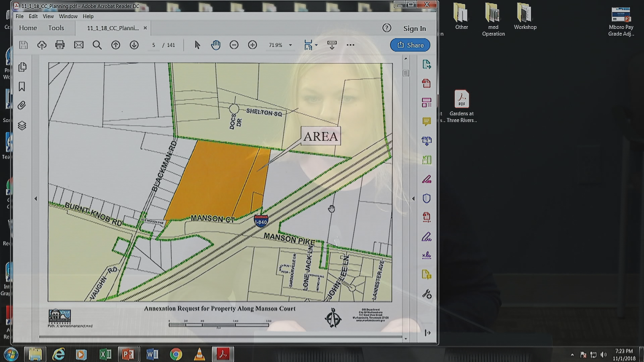The image size is (644, 362).
Task: Collapse the right tools pane arrow
Action: point(413,198)
